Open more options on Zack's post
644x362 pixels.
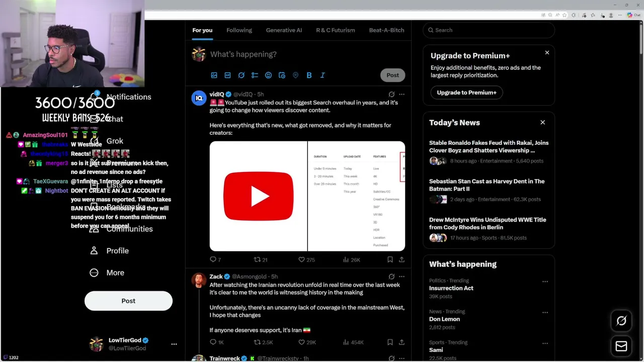401,277
